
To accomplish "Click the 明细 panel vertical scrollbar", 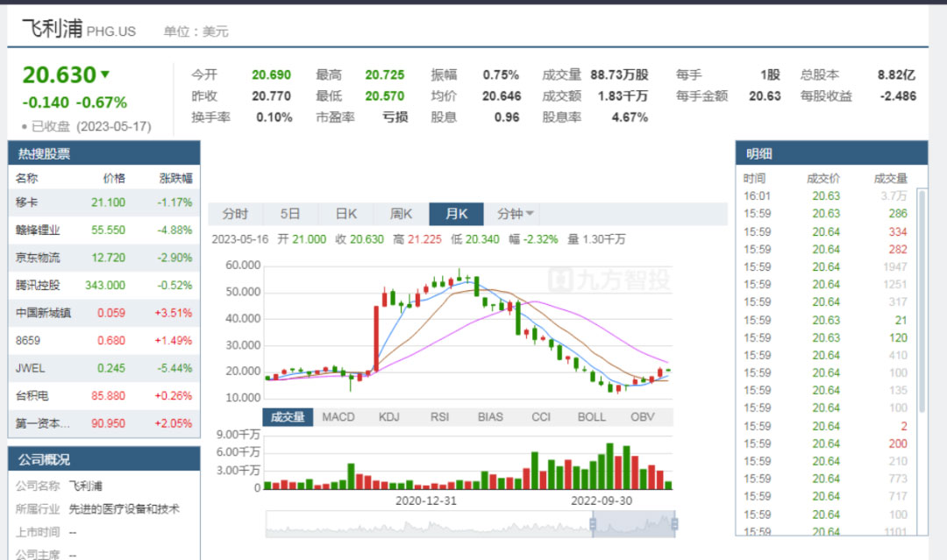I will (922, 298).
